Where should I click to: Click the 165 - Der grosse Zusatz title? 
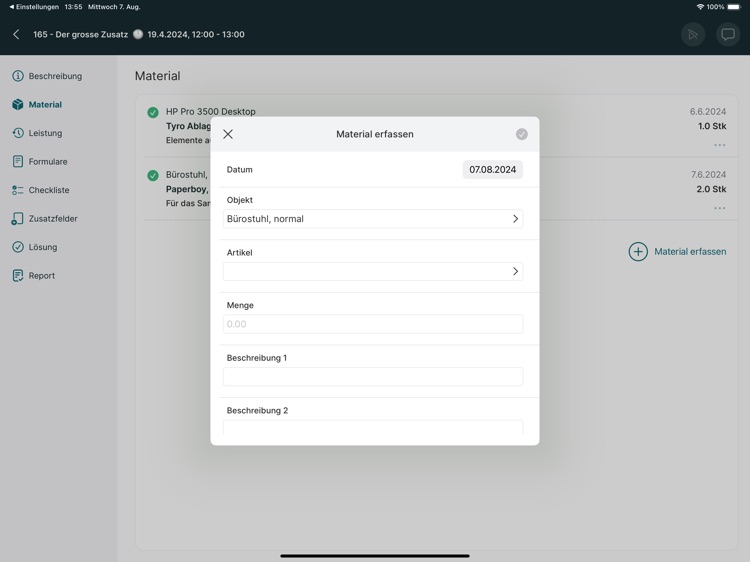tap(80, 34)
